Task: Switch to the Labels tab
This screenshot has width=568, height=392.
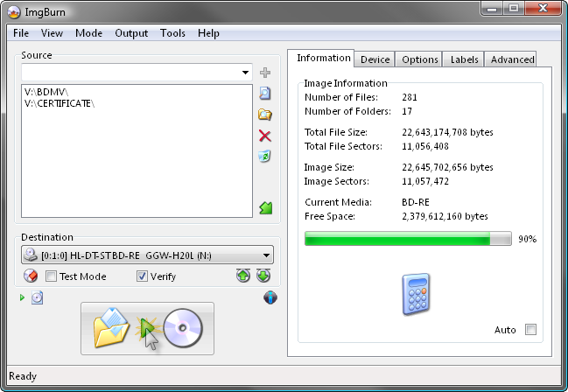Action: (465, 59)
